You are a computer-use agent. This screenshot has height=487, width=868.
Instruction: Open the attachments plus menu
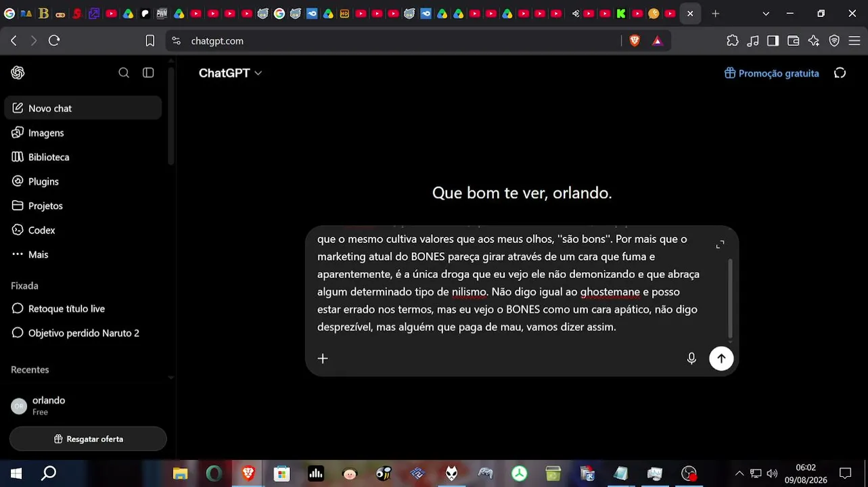click(x=323, y=358)
